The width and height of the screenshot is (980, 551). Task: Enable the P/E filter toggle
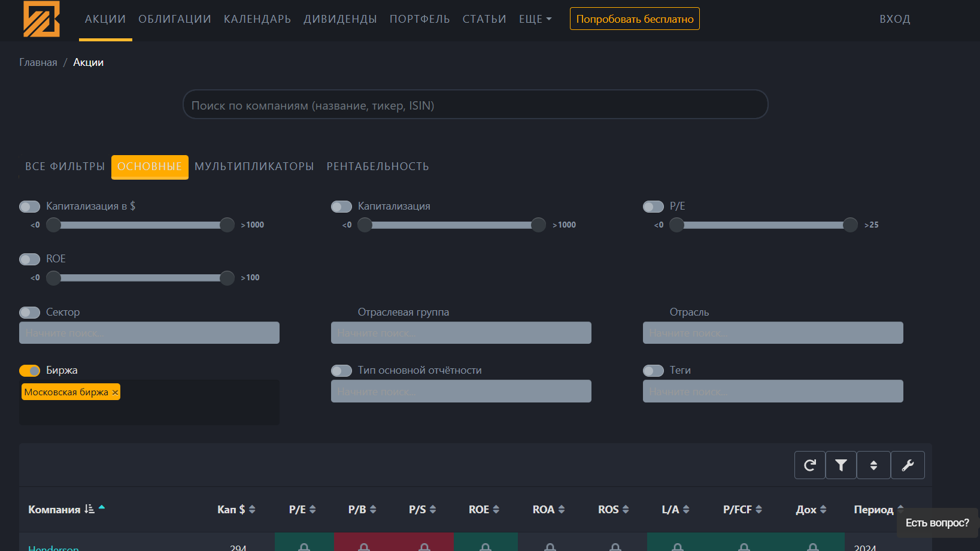653,207
